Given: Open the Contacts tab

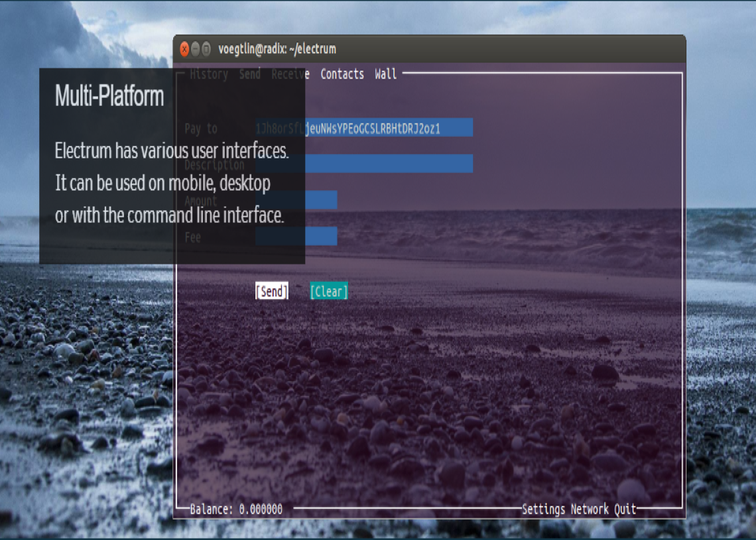Looking at the screenshot, I should pyautogui.click(x=342, y=74).
